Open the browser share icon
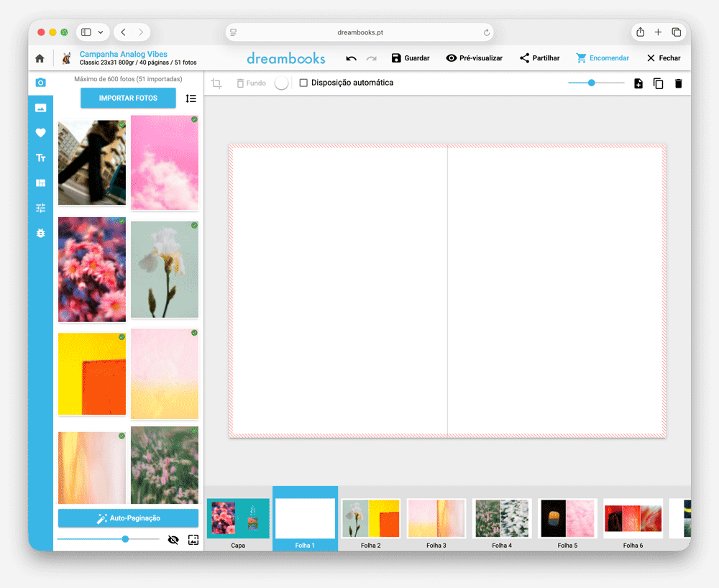The height and width of the screenshot is (588, 719). click(x=640, y=32)
